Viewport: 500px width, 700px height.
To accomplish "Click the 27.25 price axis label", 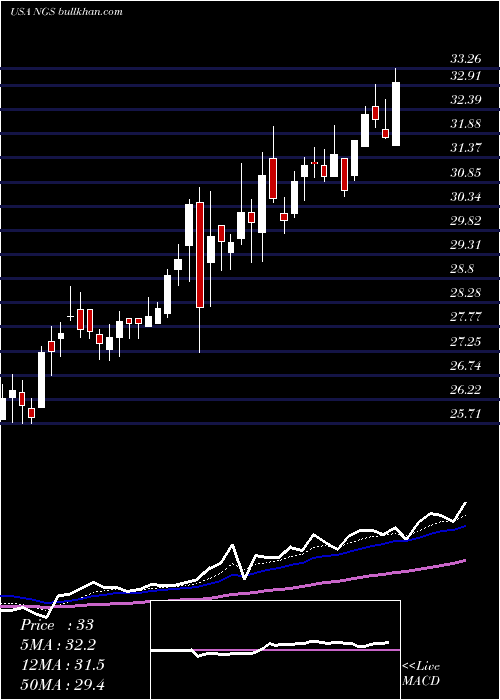I will 466,342.
